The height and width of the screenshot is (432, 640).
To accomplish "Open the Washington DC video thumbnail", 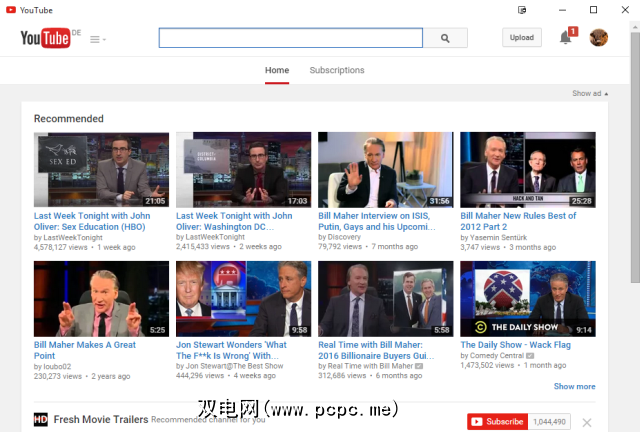I will point(243,169).
